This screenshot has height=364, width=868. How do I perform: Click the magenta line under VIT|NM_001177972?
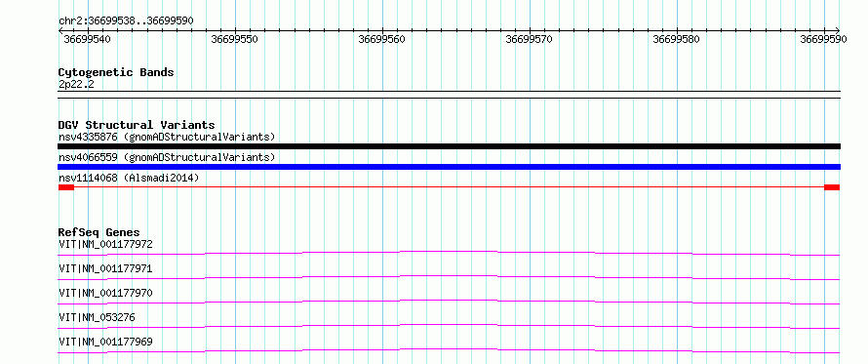click(x=449, y=253)
